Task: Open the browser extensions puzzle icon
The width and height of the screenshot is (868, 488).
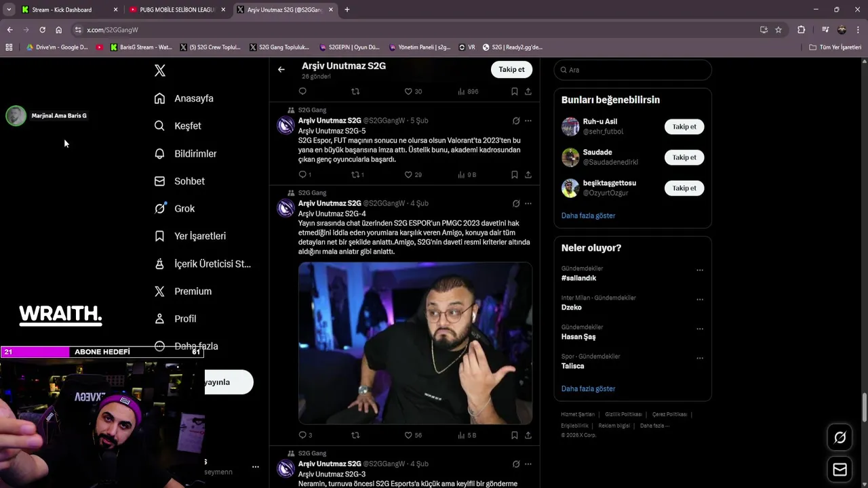Action: coord(801,30)
